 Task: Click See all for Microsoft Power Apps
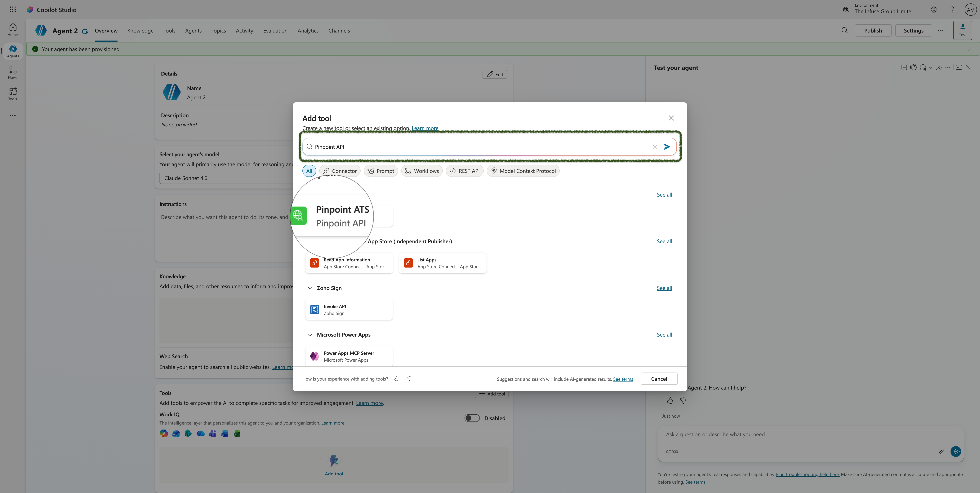(664, 334)
